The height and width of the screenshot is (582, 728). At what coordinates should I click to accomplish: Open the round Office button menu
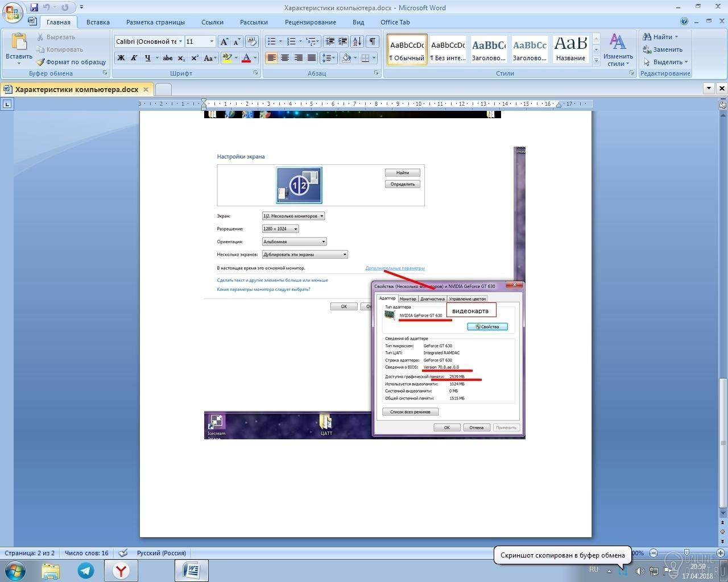[x=13, y=11]
